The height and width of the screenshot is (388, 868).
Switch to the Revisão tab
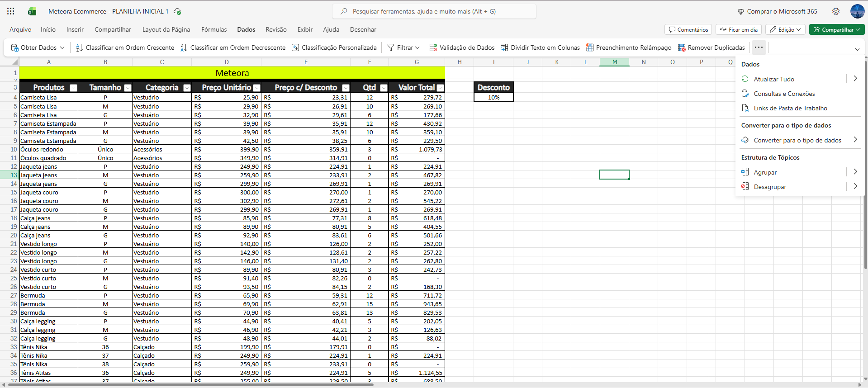(276, 29)
